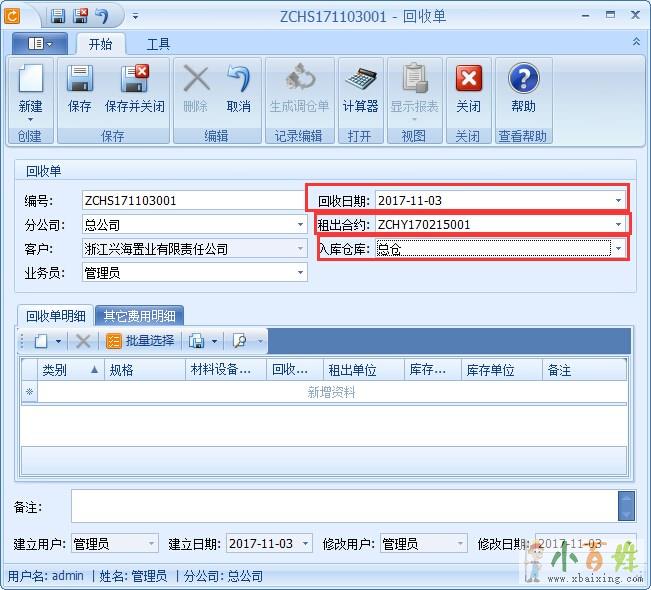The height and width of the screenshot is (590, 651).
Task: Expand the 回收日期 date dropdown
Action: click(618, 200)
